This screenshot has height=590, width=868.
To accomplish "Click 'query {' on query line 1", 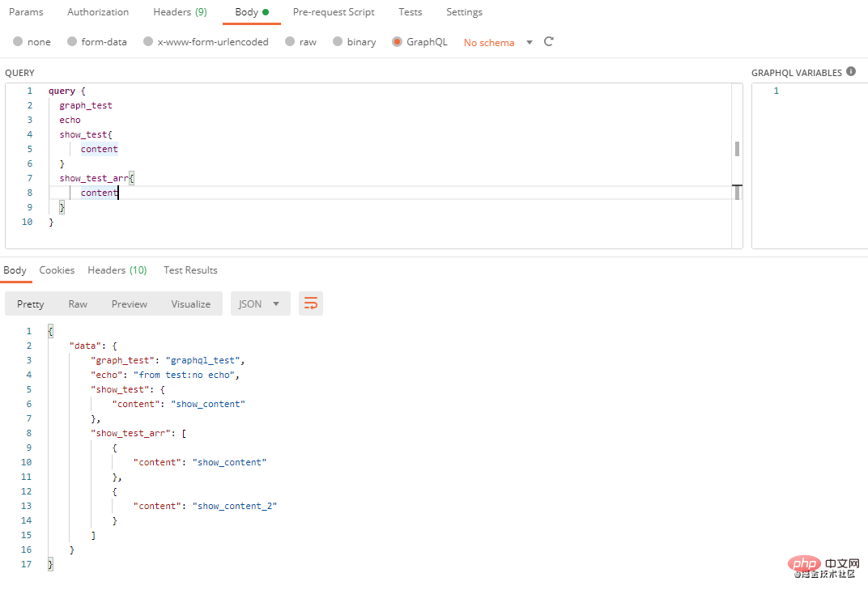I will tap(66, 91).
